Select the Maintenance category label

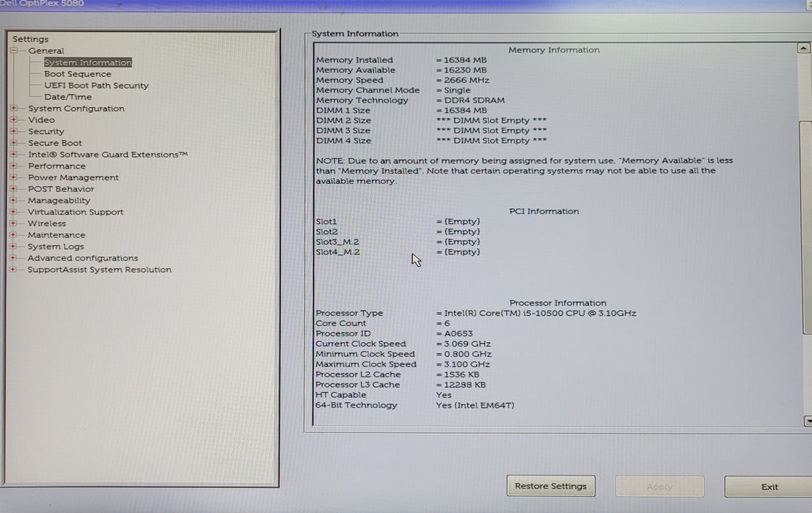coord(56,235)
